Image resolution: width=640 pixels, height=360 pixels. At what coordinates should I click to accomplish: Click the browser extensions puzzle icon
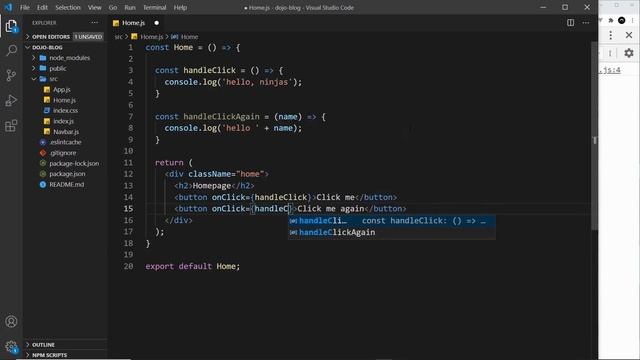pyautogui.click(x=611, y=20)
